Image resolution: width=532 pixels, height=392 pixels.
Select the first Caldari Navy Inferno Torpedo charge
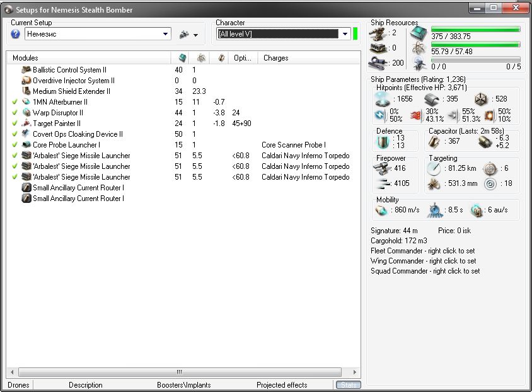(x=305, y=156)
